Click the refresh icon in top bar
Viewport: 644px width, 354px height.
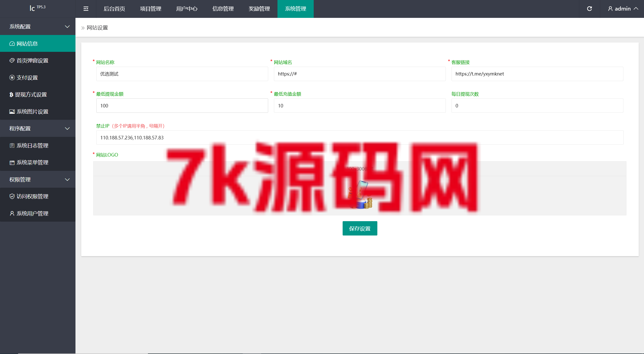click(589, 9)
